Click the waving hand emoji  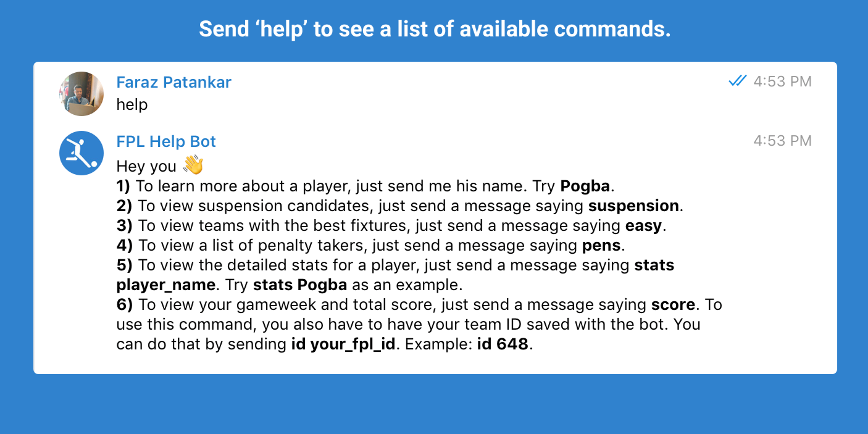click(193, 165)
